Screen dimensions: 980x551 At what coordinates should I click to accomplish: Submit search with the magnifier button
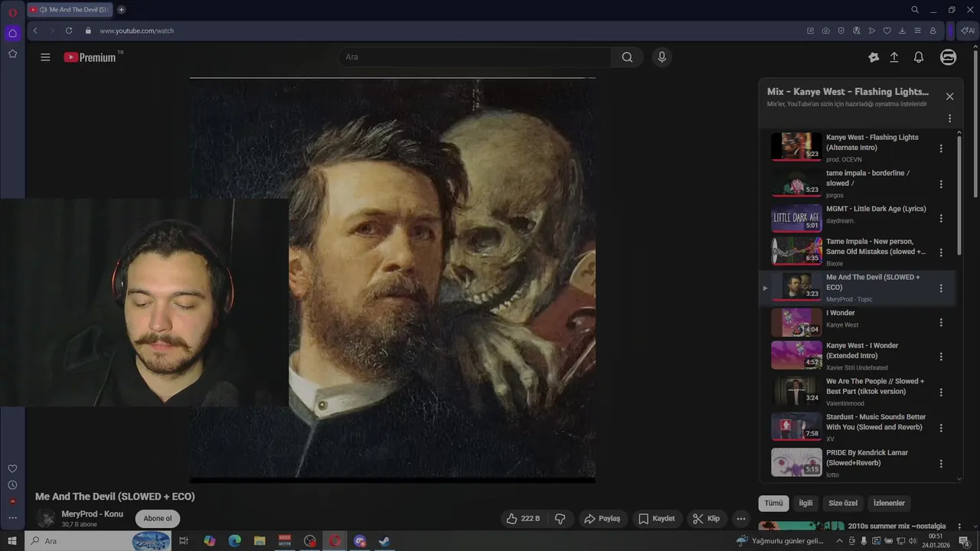627,57
